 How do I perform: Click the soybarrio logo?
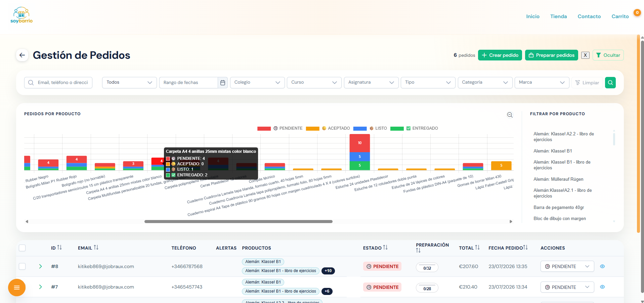click(x=22, y=15)
